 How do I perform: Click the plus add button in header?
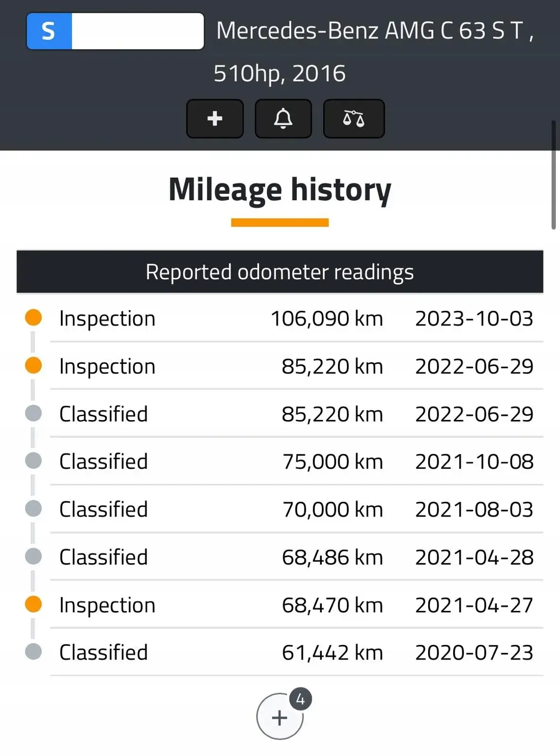tap(215, 119)
